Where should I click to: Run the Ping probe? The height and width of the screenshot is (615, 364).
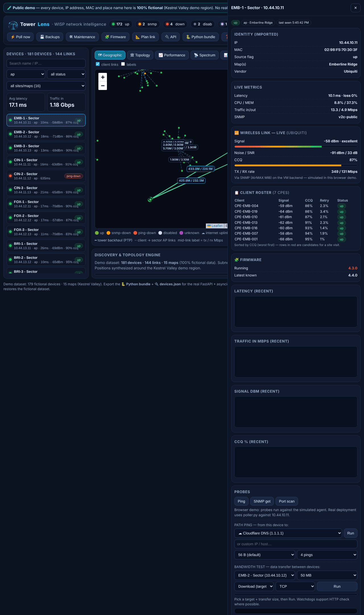(x=241, y=501)
